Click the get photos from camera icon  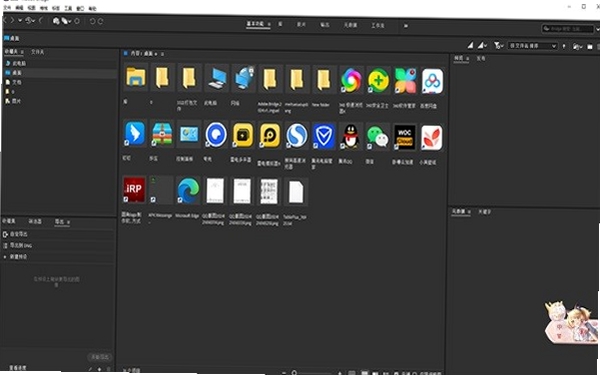(56, 21)
